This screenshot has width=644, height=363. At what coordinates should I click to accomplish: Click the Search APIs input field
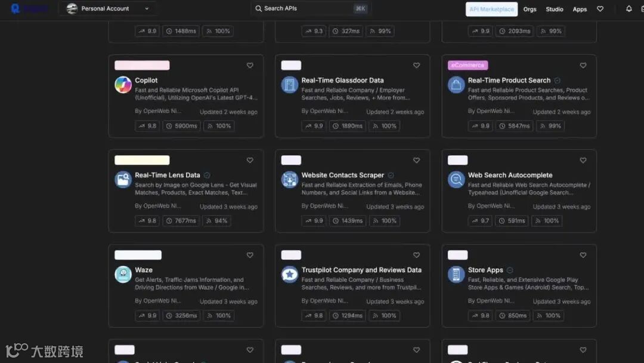[x=311, y=8]
